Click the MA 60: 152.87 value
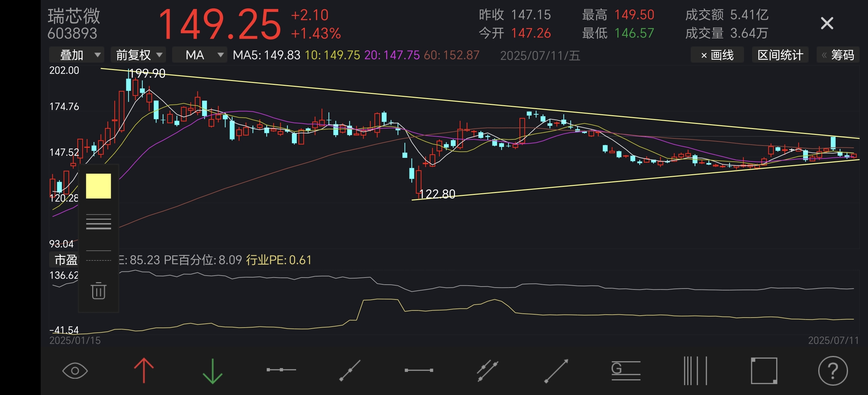 click(x=451, y=55)
